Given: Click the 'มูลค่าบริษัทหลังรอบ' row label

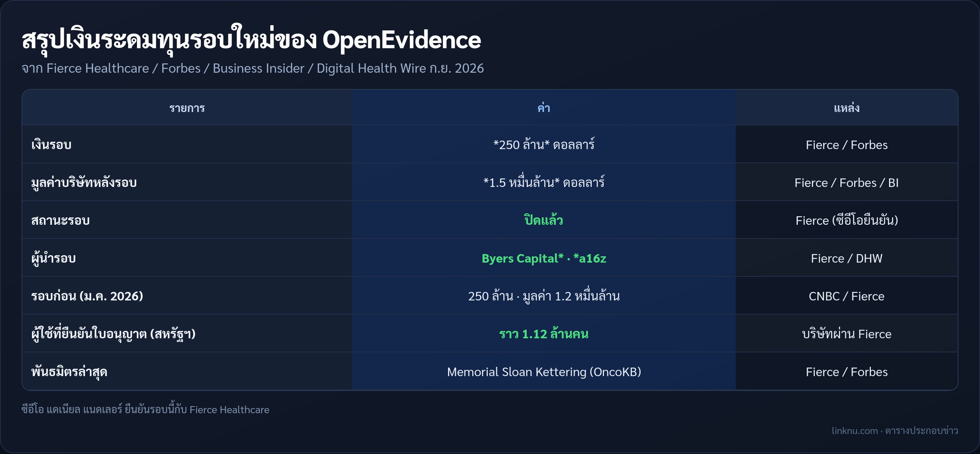Looking at the screenshot, I should click(x=84, y=182).
